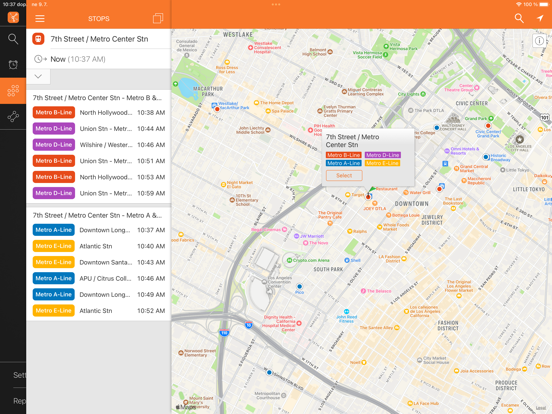Open the 10:40 AM Atlantic Stn departure
Viewport: 552px width, 414px height.
(x=99, y=246)
